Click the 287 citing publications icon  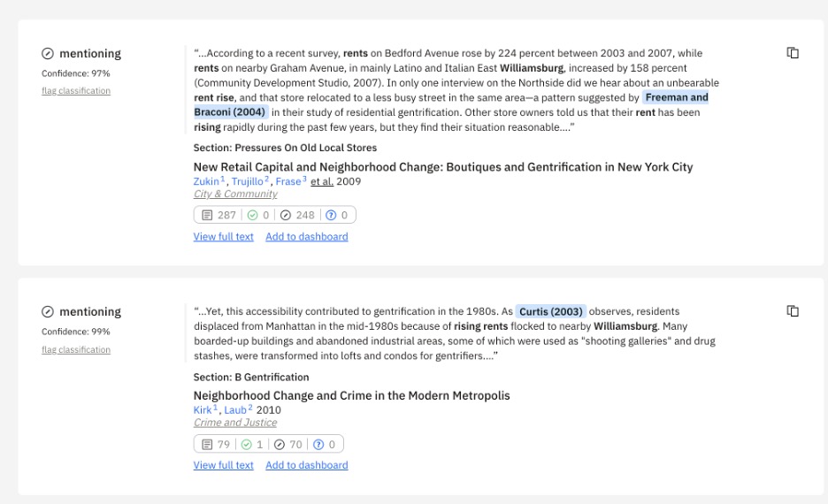(207, 215)
